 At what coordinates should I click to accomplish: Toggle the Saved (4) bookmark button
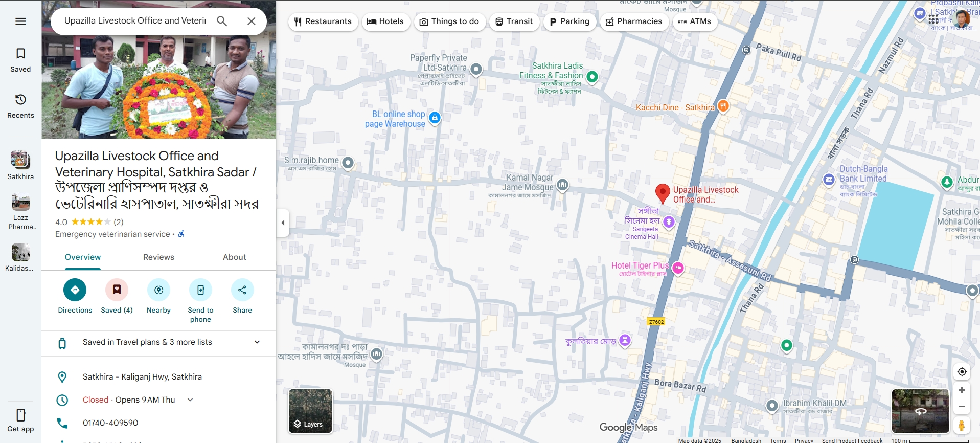coord(117,290)
